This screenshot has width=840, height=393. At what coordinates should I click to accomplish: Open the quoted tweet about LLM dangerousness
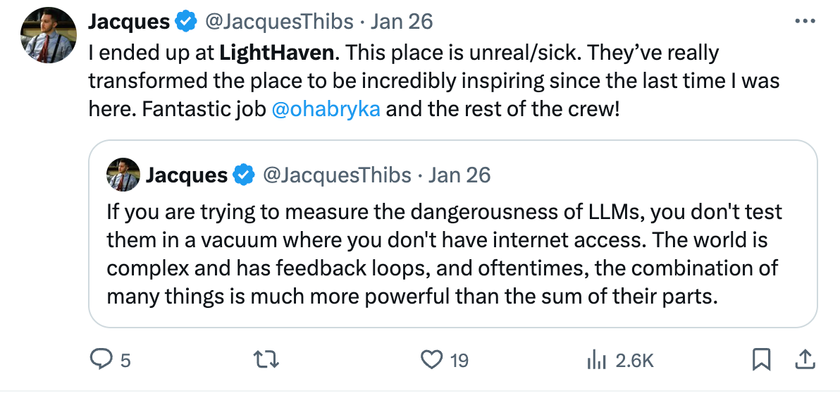[x=453, y=233]
